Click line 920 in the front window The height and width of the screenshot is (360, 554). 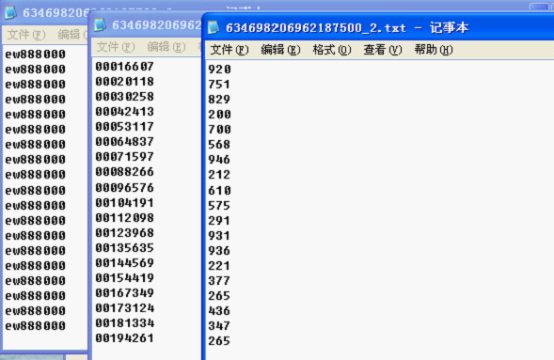(219, 69)
